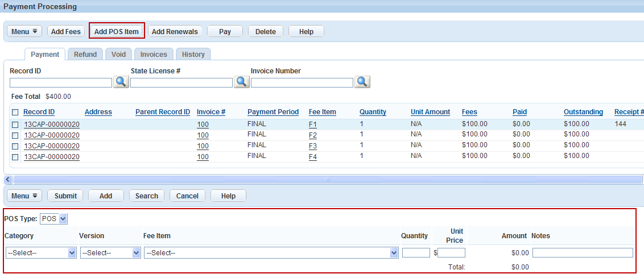The height and width of the screenshot is (274, 644).
Task: Click the State License # search icon
Action: coord(242,82)
